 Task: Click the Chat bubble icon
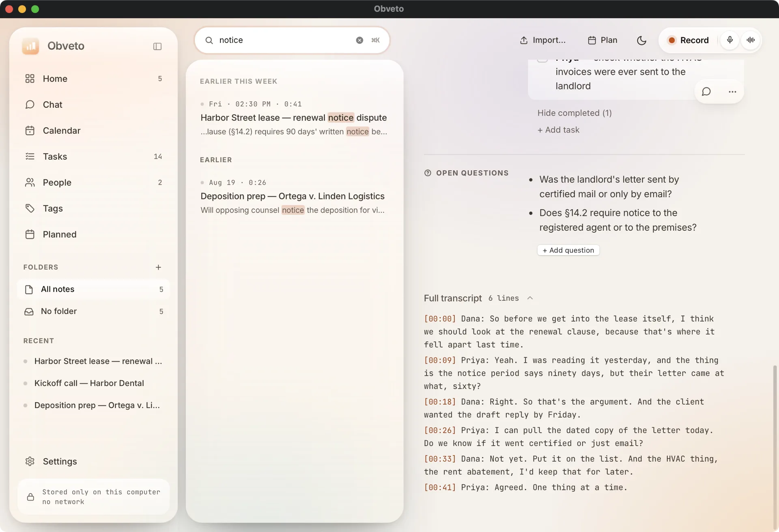(30, 105)
